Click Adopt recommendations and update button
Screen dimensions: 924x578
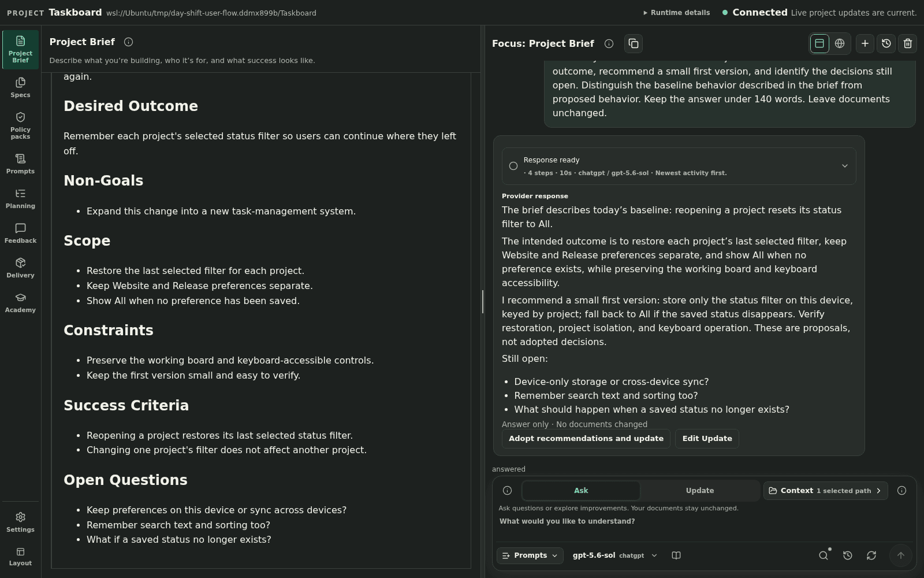pos(586,439)
